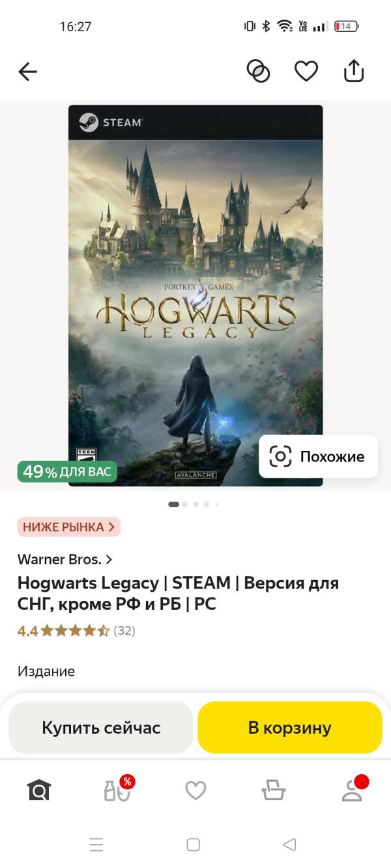The image size is (391, 868).
Task: Tap the share icon in header
Action: click(353, 71)
